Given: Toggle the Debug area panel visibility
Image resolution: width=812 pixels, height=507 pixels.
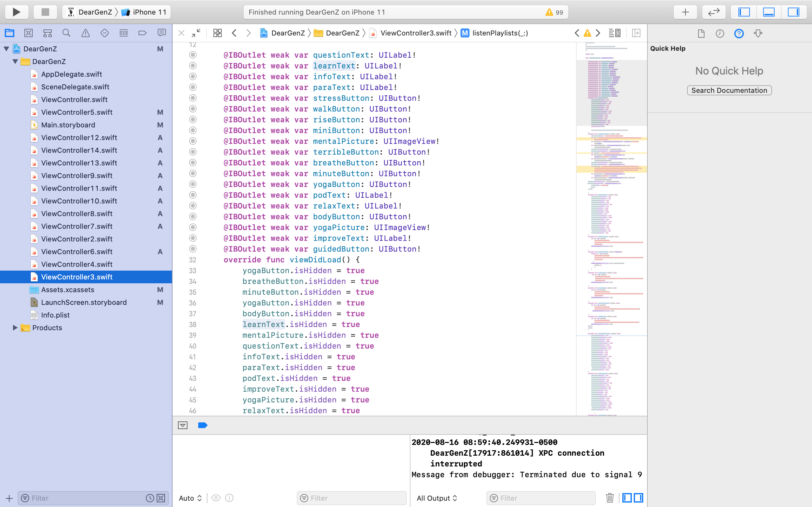Looking at the screenshot, I should tap(768, 12).
